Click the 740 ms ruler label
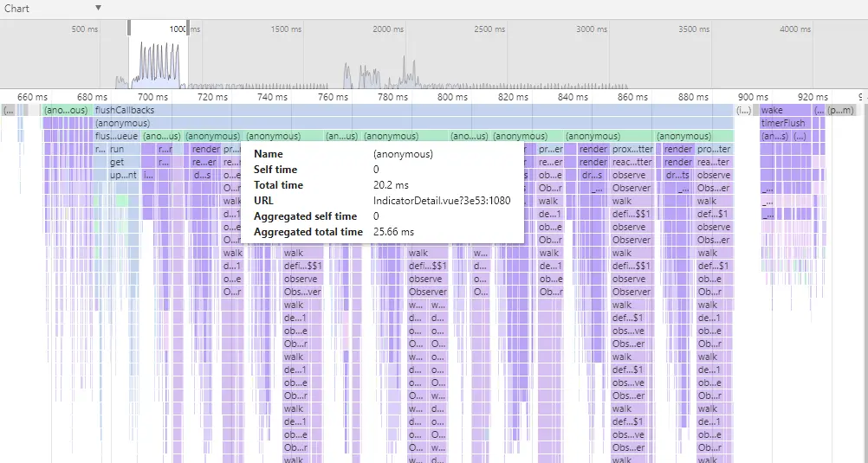The image size is (868, 463). coord(272,97)
